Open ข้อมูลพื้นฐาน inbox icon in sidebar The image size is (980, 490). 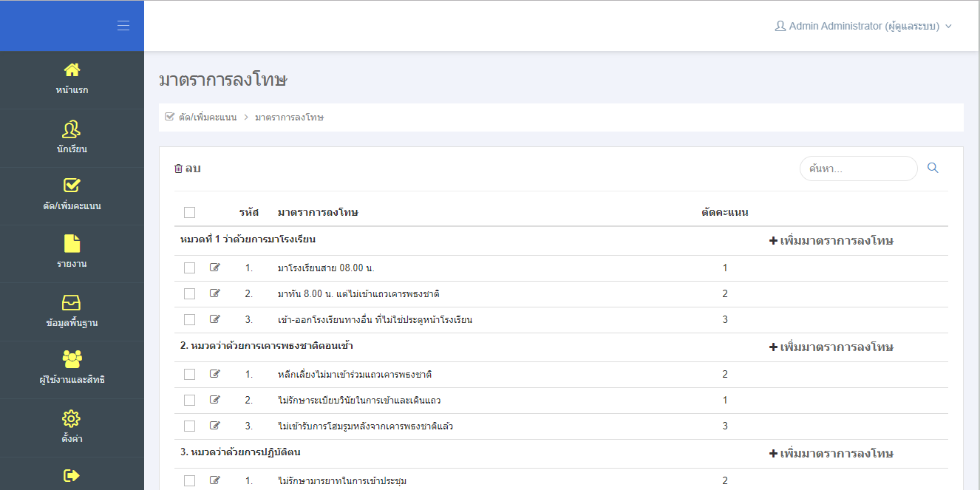pyautogui.click(x=72, y=302)
